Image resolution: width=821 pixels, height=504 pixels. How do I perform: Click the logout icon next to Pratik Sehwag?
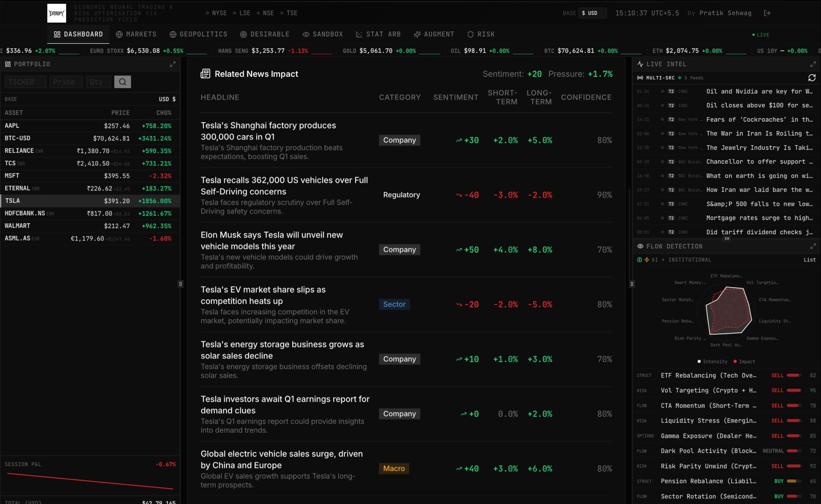pyautogui.click(x=767, y=13)
